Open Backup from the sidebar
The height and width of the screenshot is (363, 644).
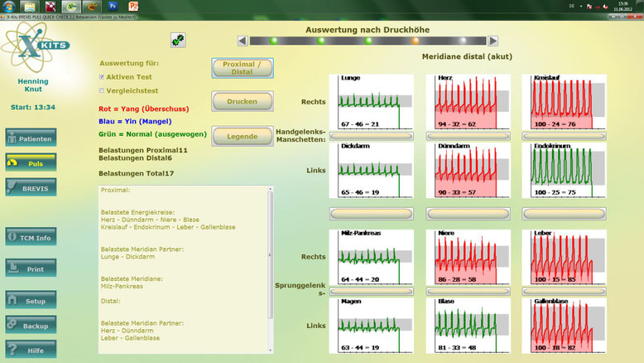tap(31, 326)
